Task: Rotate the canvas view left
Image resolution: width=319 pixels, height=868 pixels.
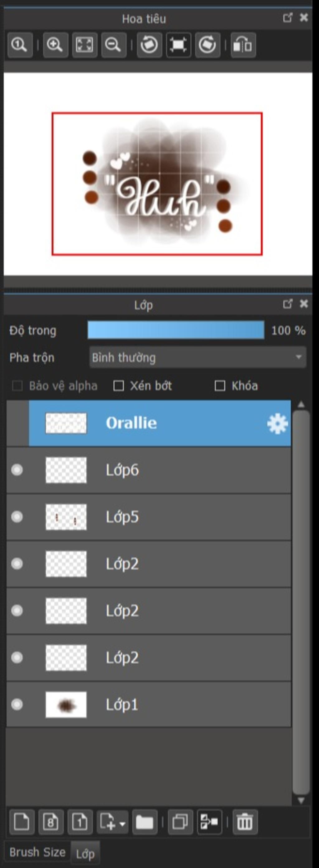Action: [x=149, y=45]
